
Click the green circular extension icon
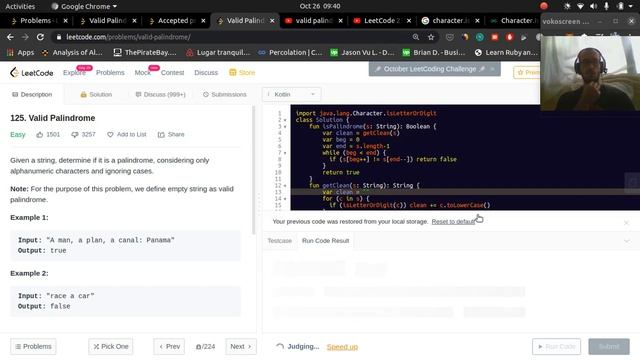point(480,37)
